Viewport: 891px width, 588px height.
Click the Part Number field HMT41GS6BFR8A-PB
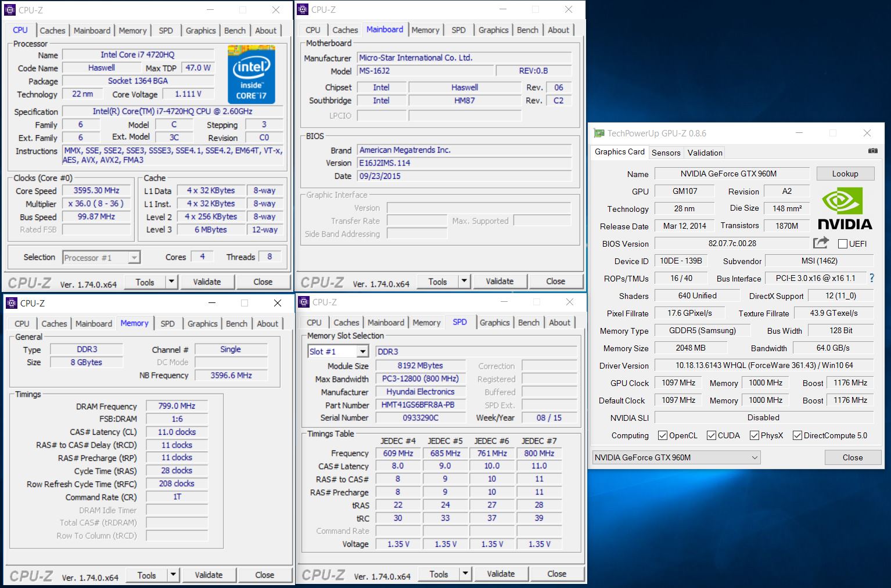coord(421,405)
